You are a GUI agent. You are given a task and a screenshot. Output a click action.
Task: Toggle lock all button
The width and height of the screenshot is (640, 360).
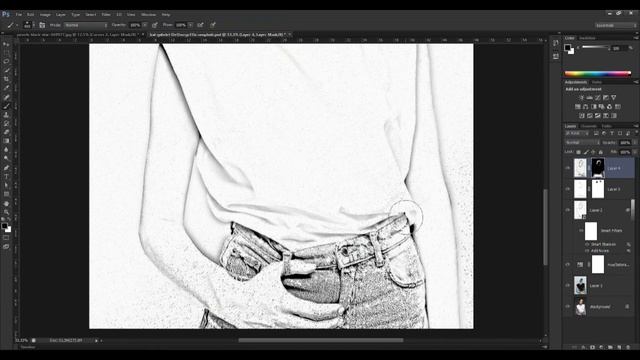tap(601, 152)
